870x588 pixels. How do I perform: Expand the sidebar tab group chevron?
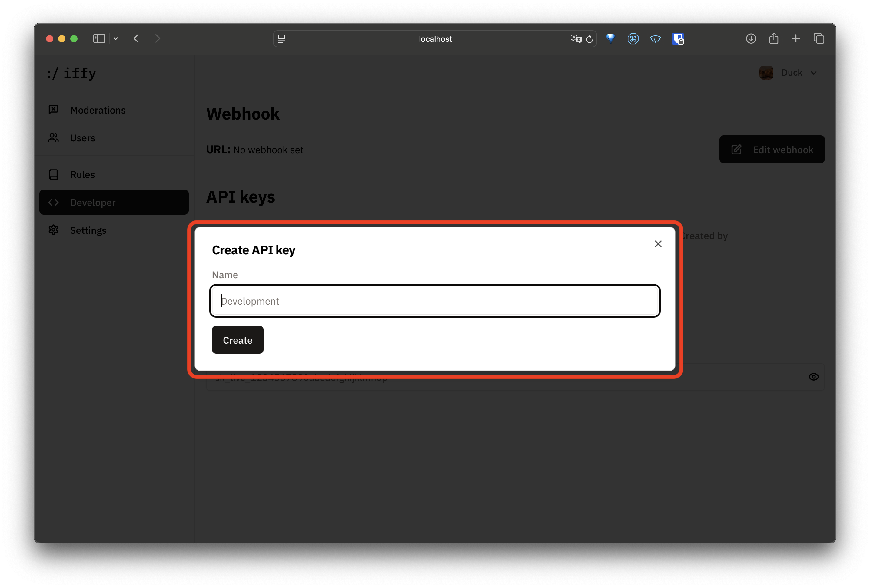click(116, 38)
